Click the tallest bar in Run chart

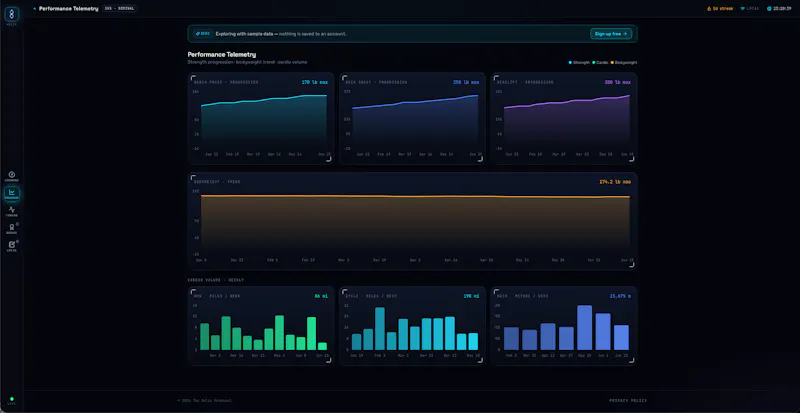279,332
